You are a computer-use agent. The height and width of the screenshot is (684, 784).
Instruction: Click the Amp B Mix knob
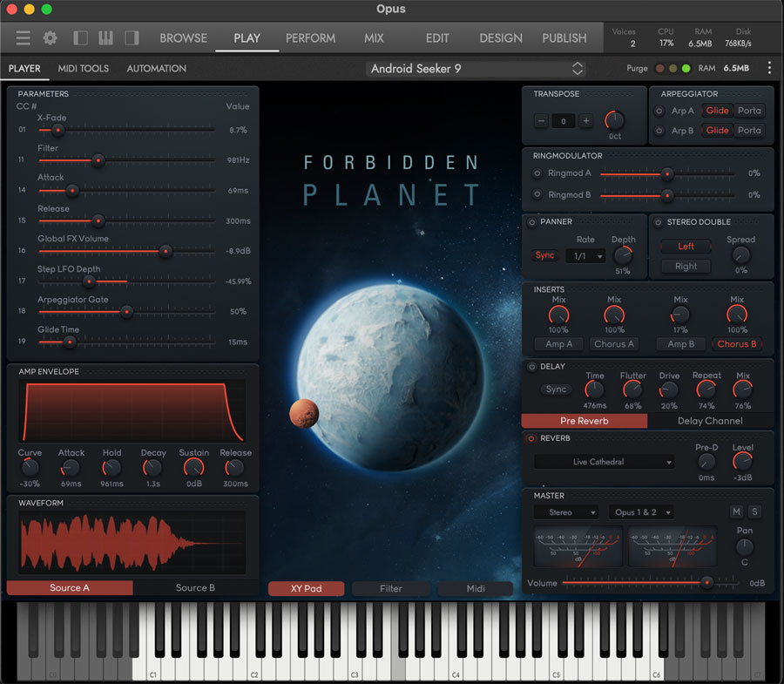680,315
